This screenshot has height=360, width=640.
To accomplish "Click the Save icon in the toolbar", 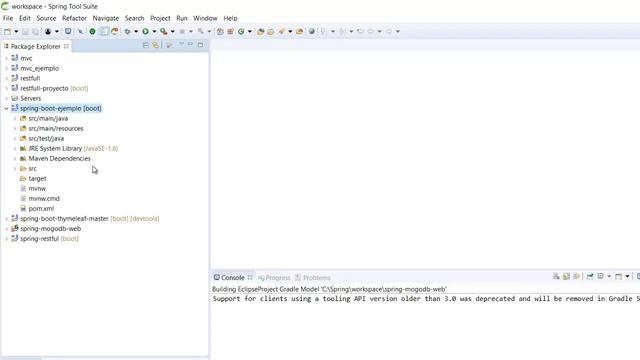I will click(25, 31).
